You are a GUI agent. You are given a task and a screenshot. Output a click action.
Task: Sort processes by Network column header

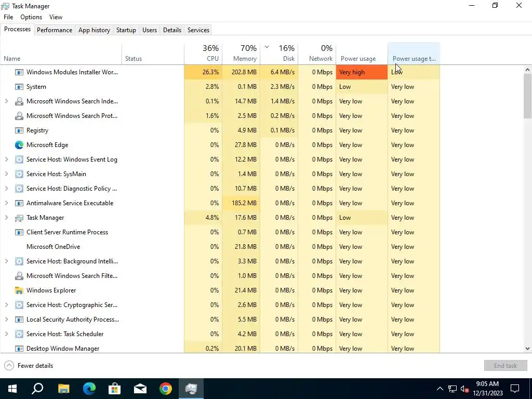(x=317, y=54)
